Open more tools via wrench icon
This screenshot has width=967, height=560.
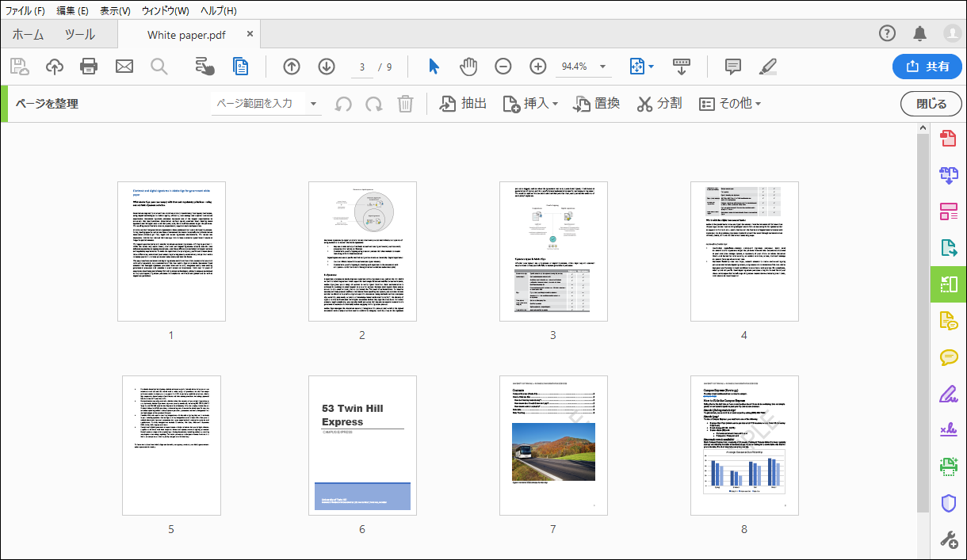click(x=948, y=539)
